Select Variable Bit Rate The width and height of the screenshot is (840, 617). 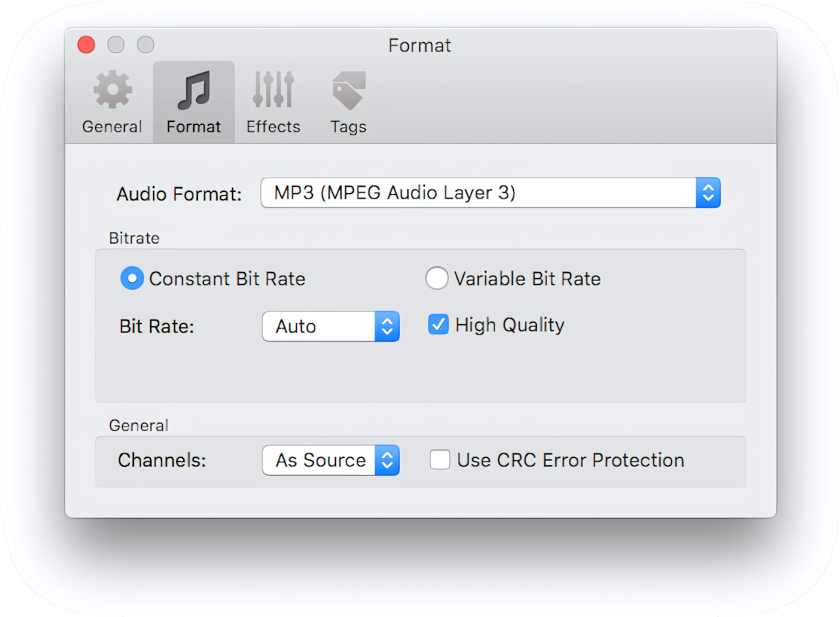pyautogui.click(x=437, y=278)
